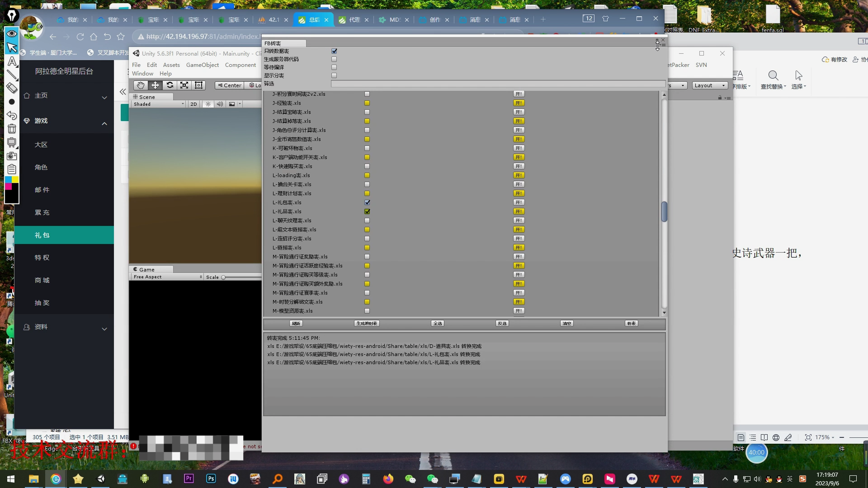The image size is (868, 488).
Task: Click the 全选 button
Action: [437, 324]
